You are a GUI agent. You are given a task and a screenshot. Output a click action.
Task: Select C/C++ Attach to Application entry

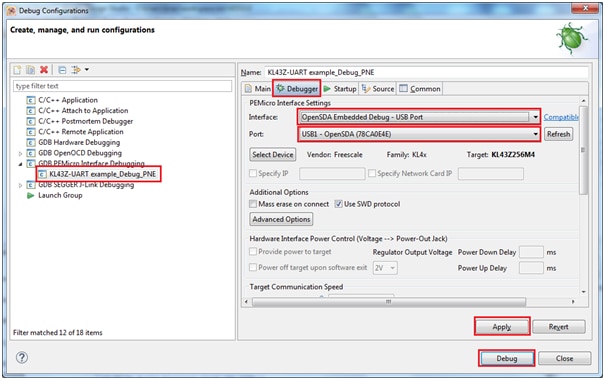click(83, 111)
